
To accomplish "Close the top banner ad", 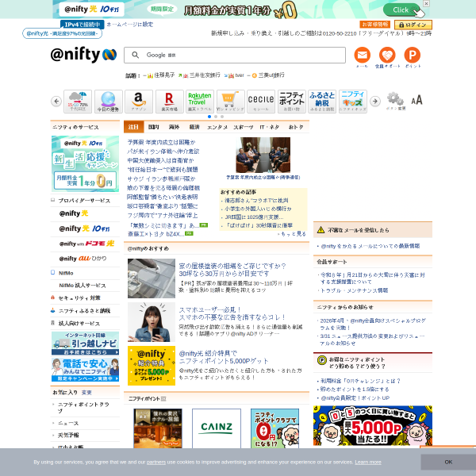I will [x=426, y=3].
